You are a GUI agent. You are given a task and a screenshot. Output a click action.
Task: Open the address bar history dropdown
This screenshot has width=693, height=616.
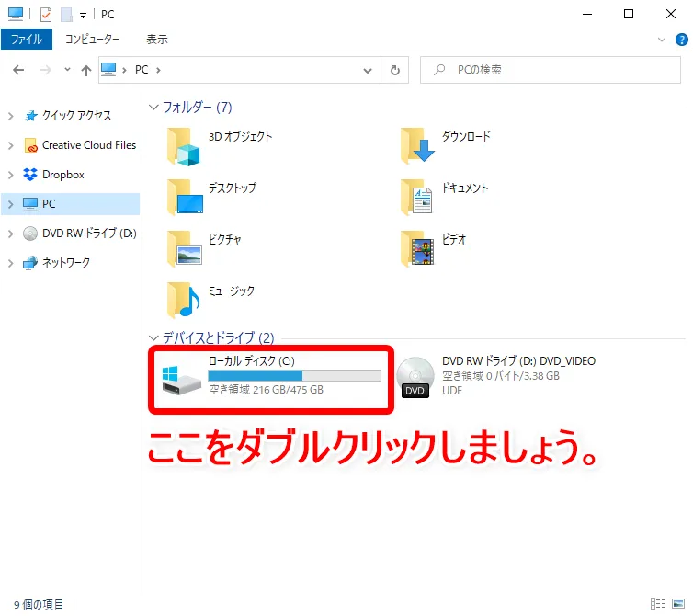[368, 70]
